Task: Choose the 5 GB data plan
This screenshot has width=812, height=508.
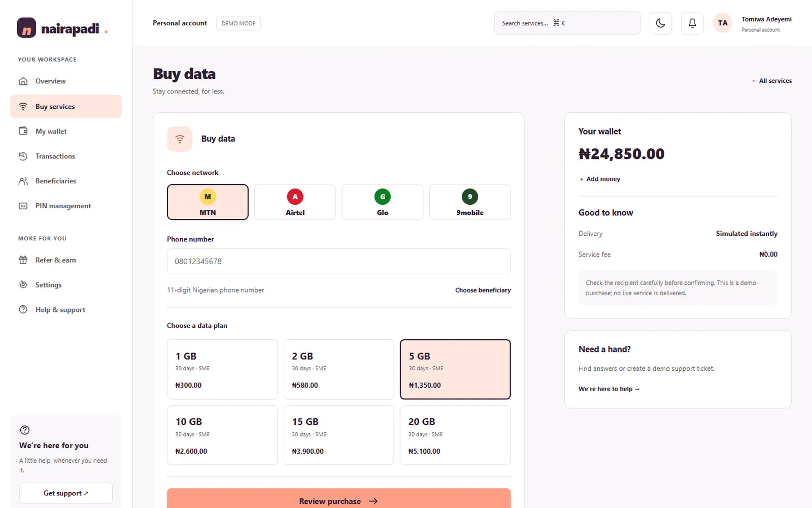Action: pyautogui.click(x=455, y=369)
